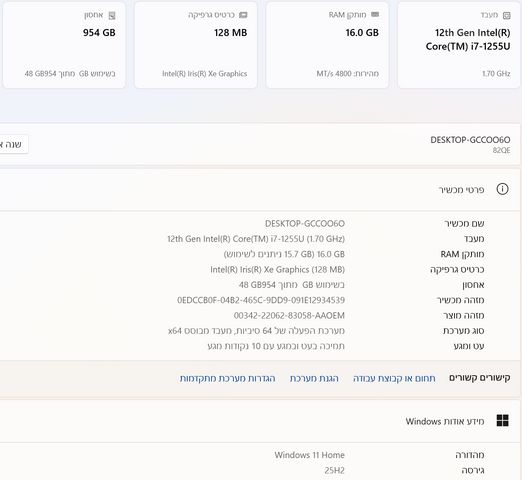
Task: Click RAM value 16.0 GB (15.7 GB usable)
Action: click(x=284, y=254)
